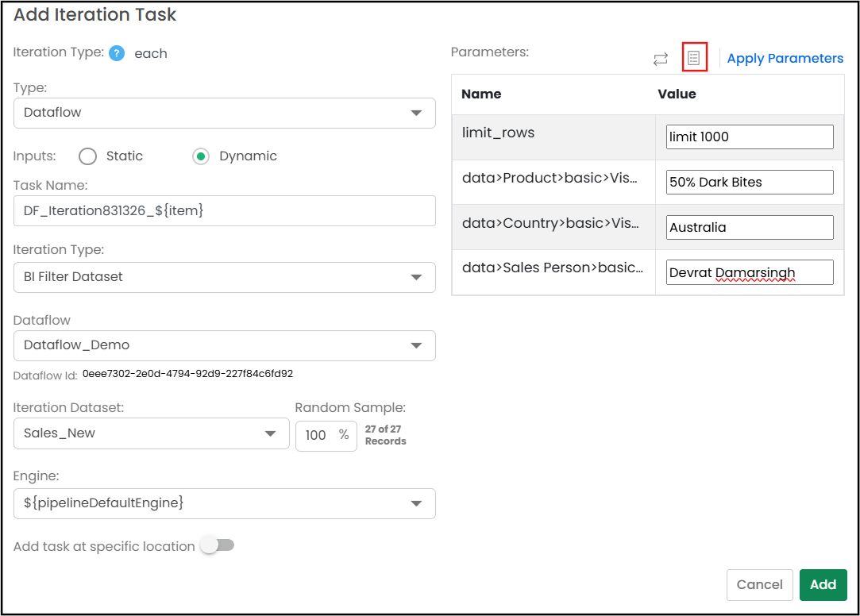The width and height of the screenshot is (860, 616).
Task: Click the limit_rows parameter name
Action: point(498,133)
